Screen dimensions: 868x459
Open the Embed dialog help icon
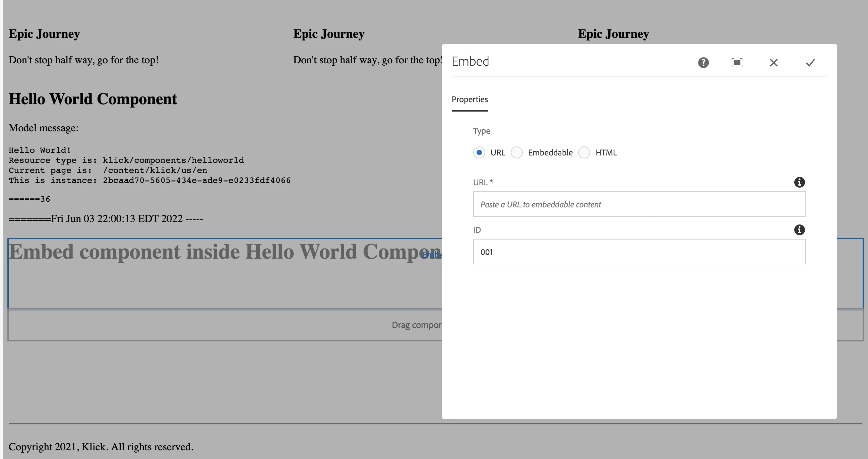(x=703, y=63)
